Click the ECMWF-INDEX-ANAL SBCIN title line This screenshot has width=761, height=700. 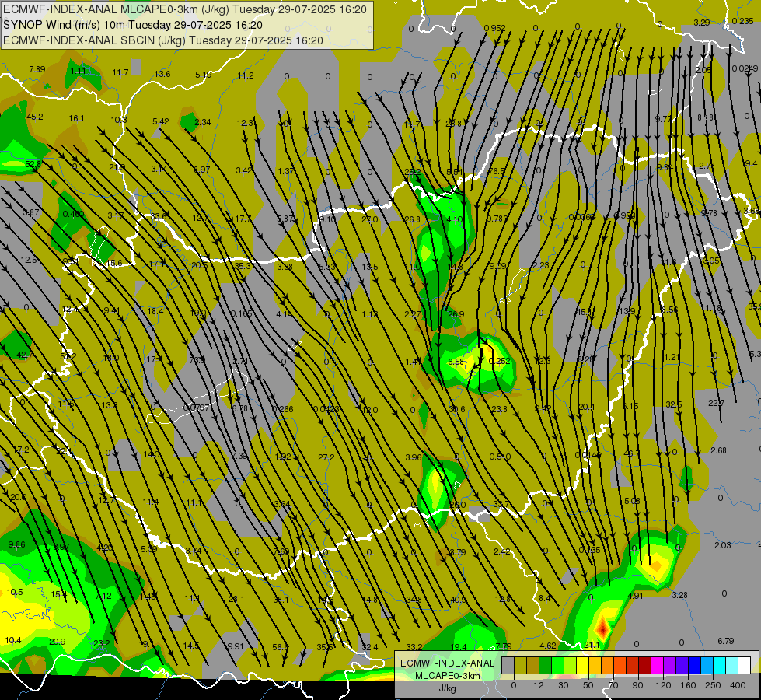tap(163, 40)
